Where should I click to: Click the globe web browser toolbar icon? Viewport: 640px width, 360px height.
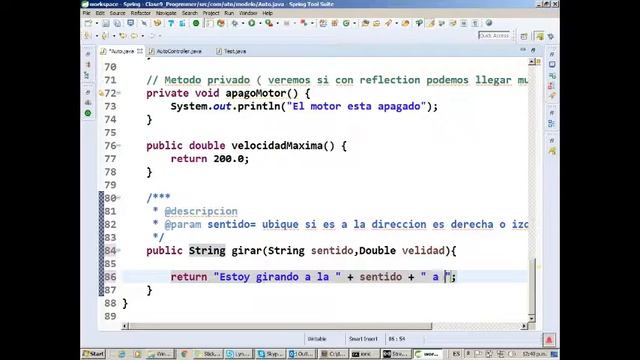[489, 23]
